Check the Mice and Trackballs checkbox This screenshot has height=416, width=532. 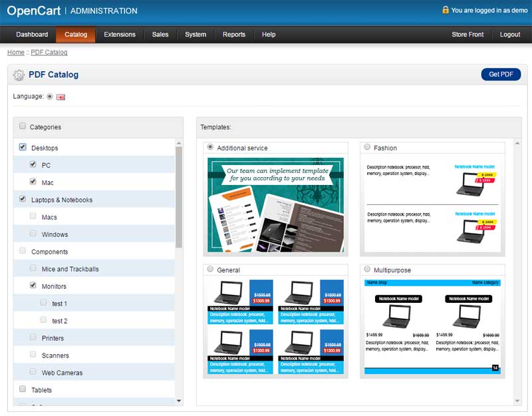pyautogui.click(x=33, y=268)
